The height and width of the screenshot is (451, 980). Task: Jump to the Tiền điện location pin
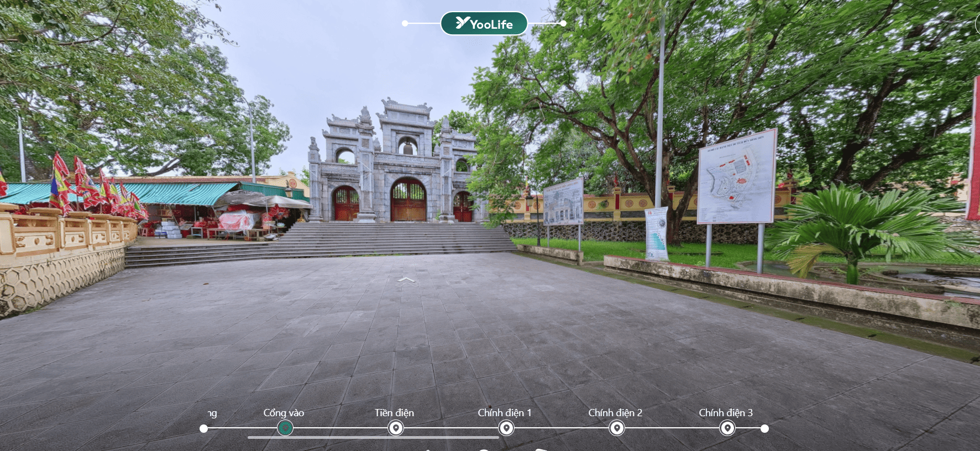[x=396, y=428]
